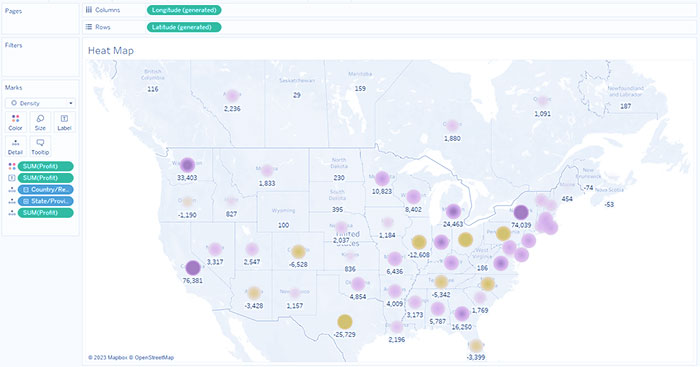This screenshot has width=700, height=367.
Task: Select the Latitude (generated) pill on Rows
Action: pyautogui.click(x=184, y=27)
